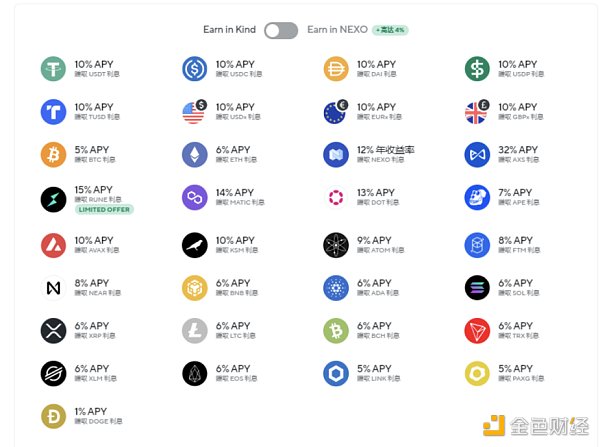The image size is (600, 447).
Task: Click the Chainlink LINK hexagon icon
Action: click(x=335, y=374)
